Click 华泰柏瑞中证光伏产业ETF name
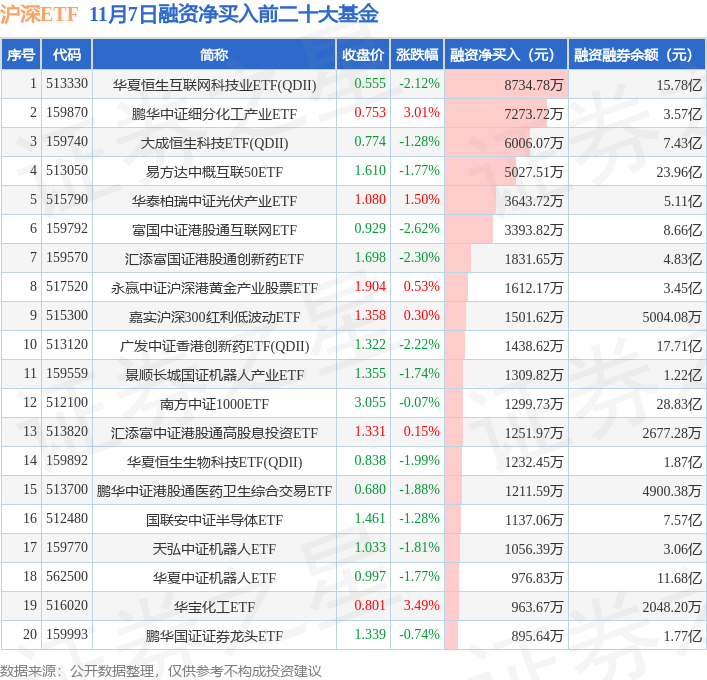This screenshot has height=680, width=707. (214, 201)
